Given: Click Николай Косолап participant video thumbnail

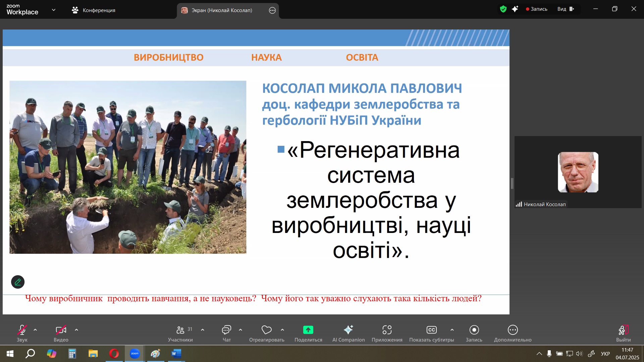Looking at the screenshot, I should (x=578, y=172).
